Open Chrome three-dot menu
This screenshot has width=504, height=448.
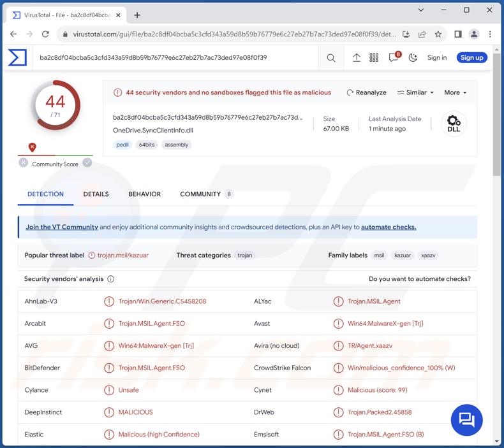tap(490, 34)
